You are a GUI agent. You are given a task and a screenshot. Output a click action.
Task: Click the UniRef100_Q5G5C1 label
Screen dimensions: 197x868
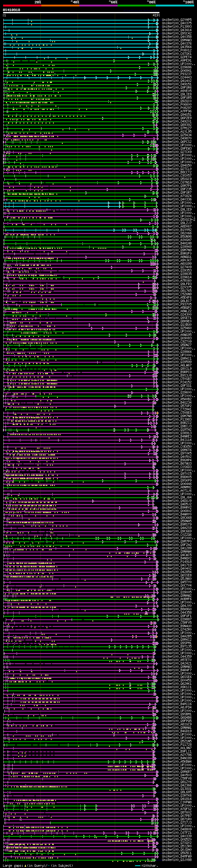177,853
